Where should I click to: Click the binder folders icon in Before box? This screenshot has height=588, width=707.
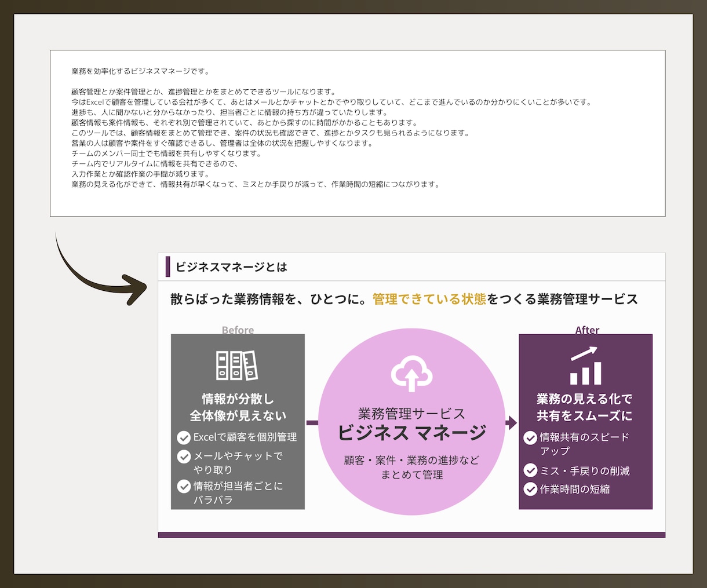pos(237,366)
